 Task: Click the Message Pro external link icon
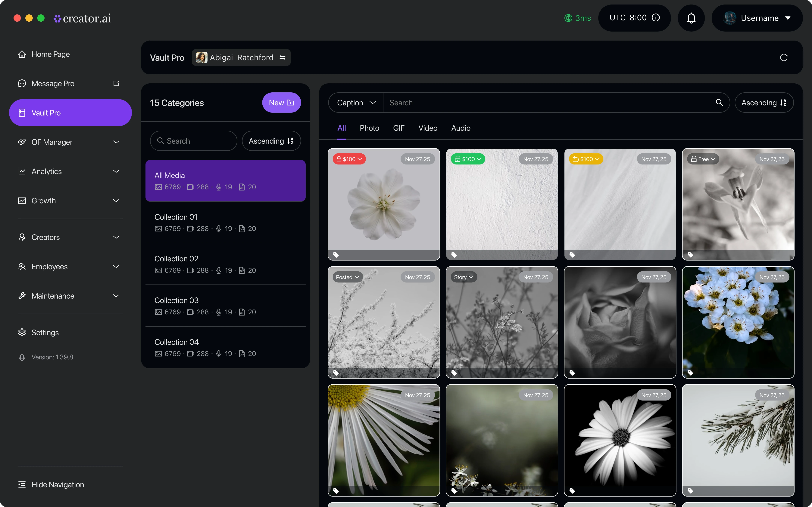click(116, 83)
